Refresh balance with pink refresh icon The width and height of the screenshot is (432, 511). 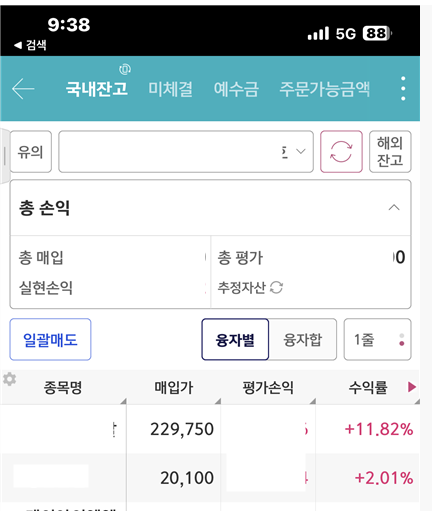[x=341, y=152]
